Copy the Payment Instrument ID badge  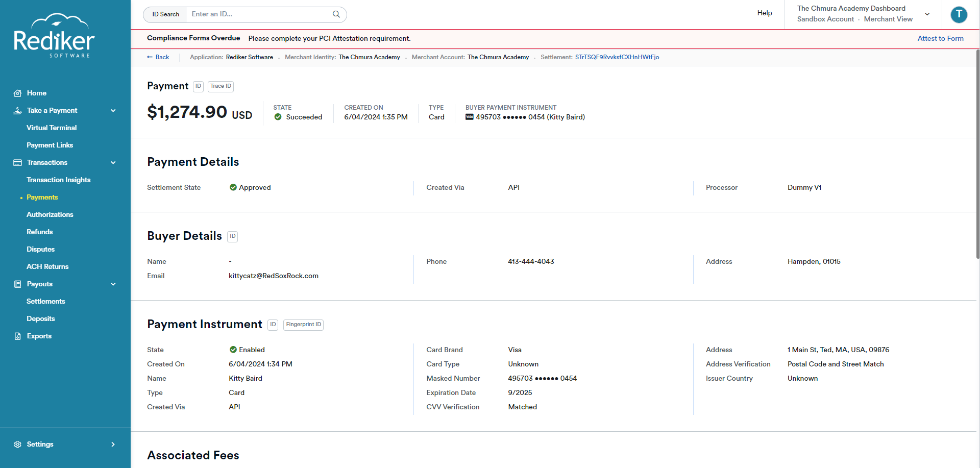tap(273, 325)
